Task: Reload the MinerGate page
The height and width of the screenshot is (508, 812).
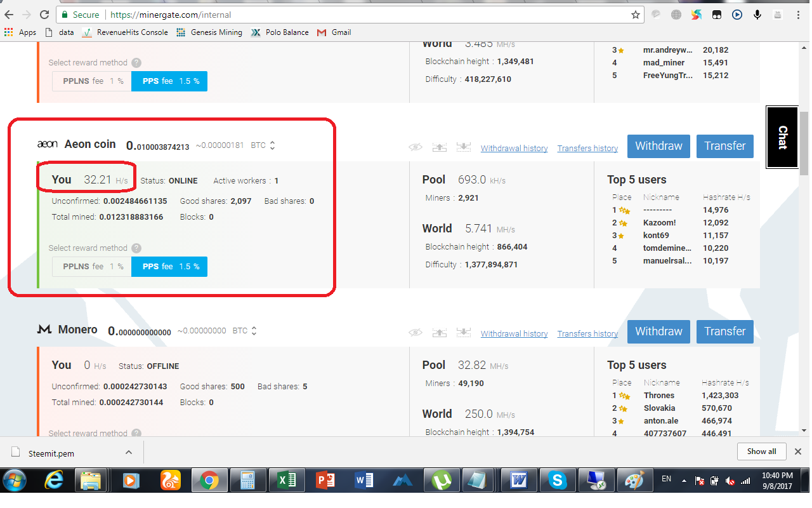Action: (x=44, y=14)
